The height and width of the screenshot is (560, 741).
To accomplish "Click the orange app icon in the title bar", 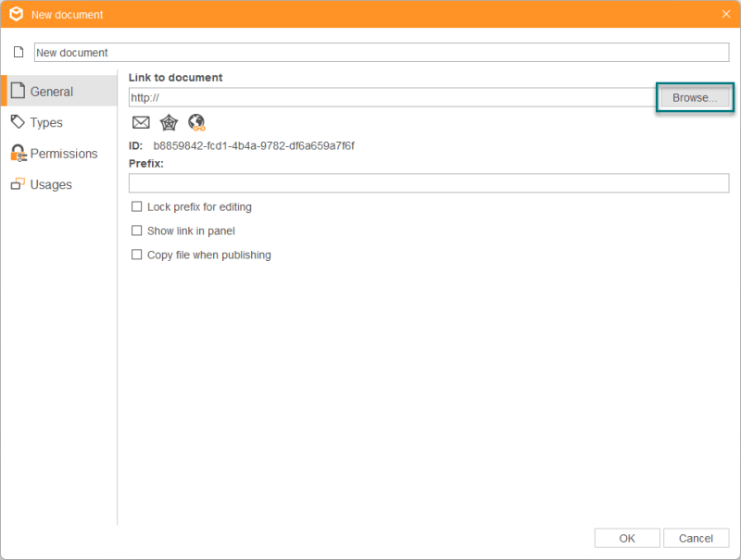I will pyautogui.click(x=15, y=14).
